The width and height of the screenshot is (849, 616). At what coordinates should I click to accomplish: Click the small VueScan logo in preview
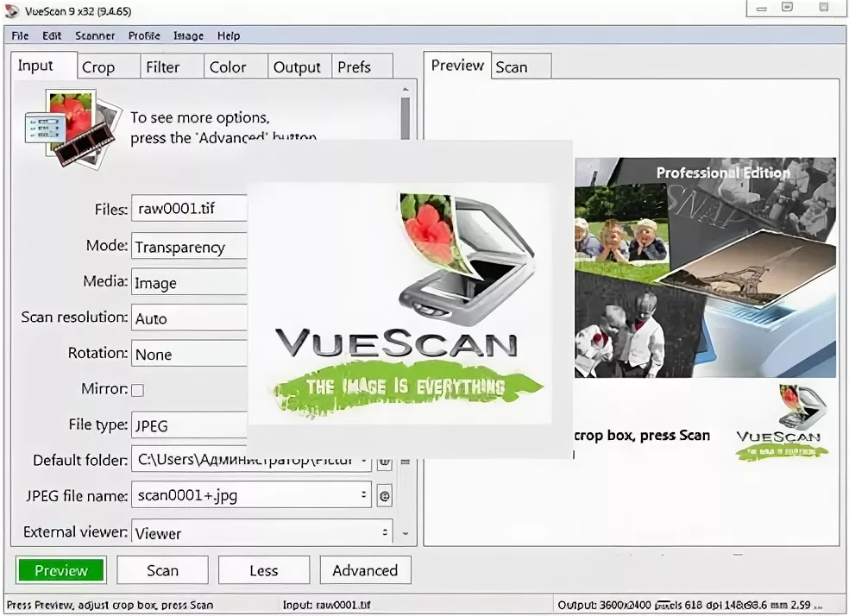782,422
